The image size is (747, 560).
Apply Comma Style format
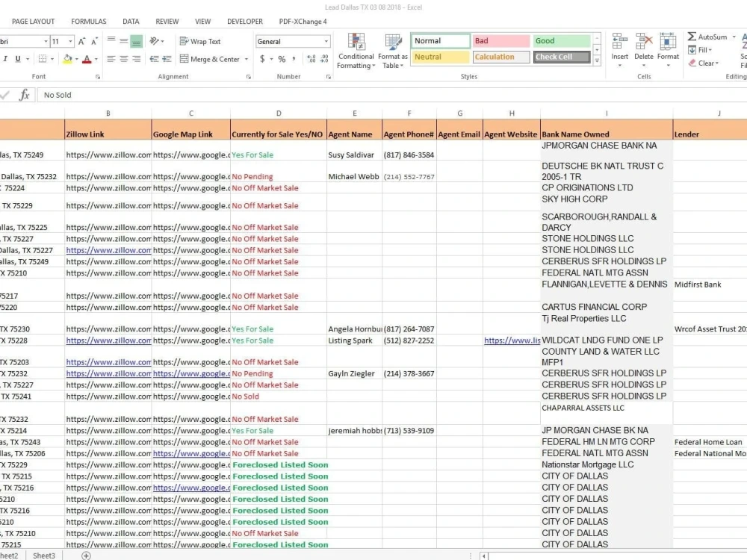pyautogui.click(x=294, y=59)
